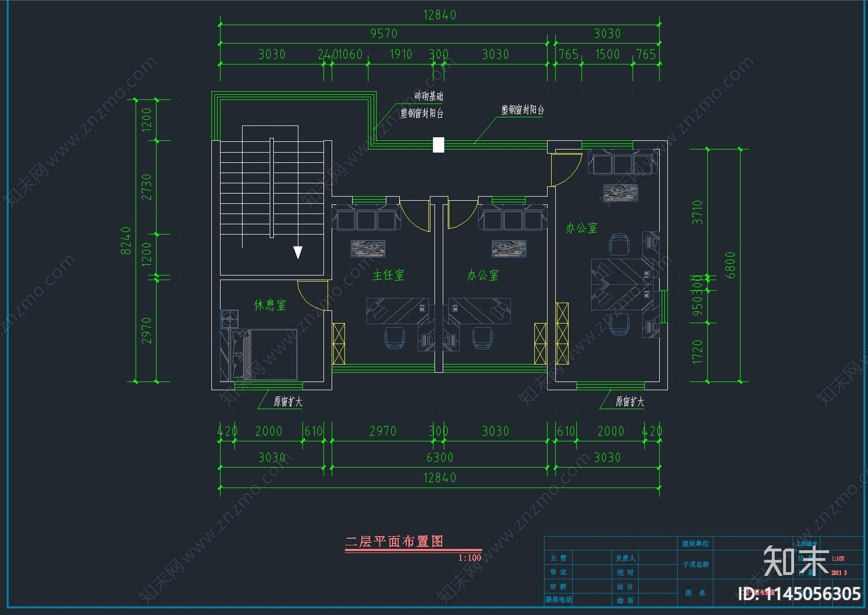Viewport: 868px width, 615px height.
Task: Select the 审核 title block cell
Action: coord(558,587)
